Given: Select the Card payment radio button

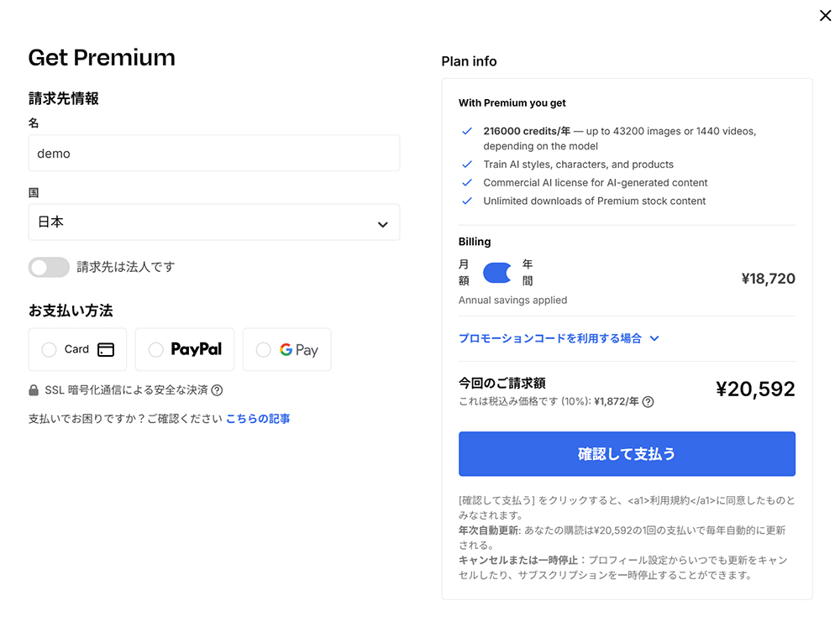Looking at the screenshot, I should coord(49,349).
